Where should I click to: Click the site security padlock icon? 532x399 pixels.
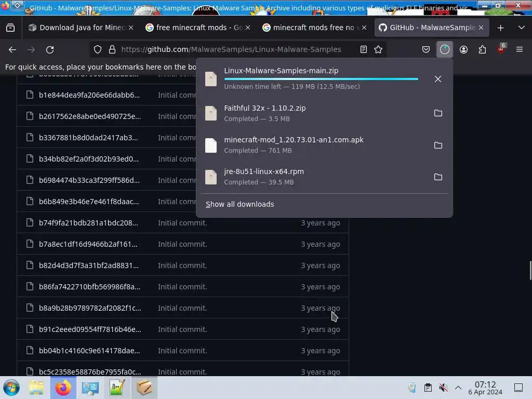112,49
